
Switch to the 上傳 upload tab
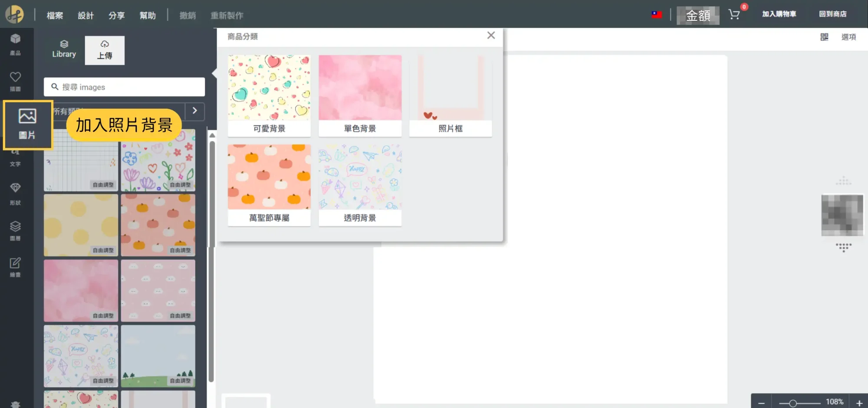tap(105, 50)
